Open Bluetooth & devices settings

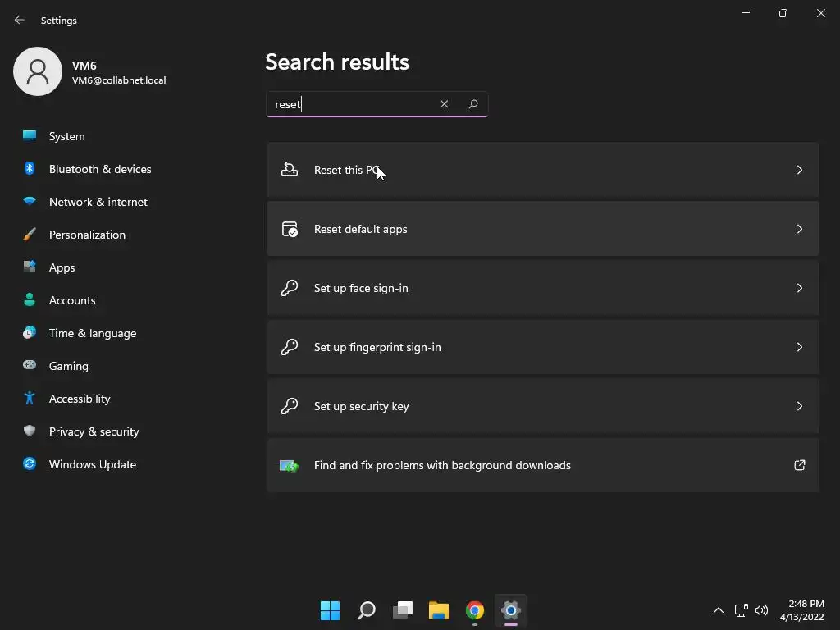tap(99, 169)
